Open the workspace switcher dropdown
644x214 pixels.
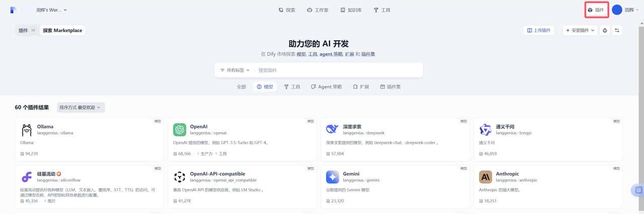pyautogui.click(x=51, y=10)
